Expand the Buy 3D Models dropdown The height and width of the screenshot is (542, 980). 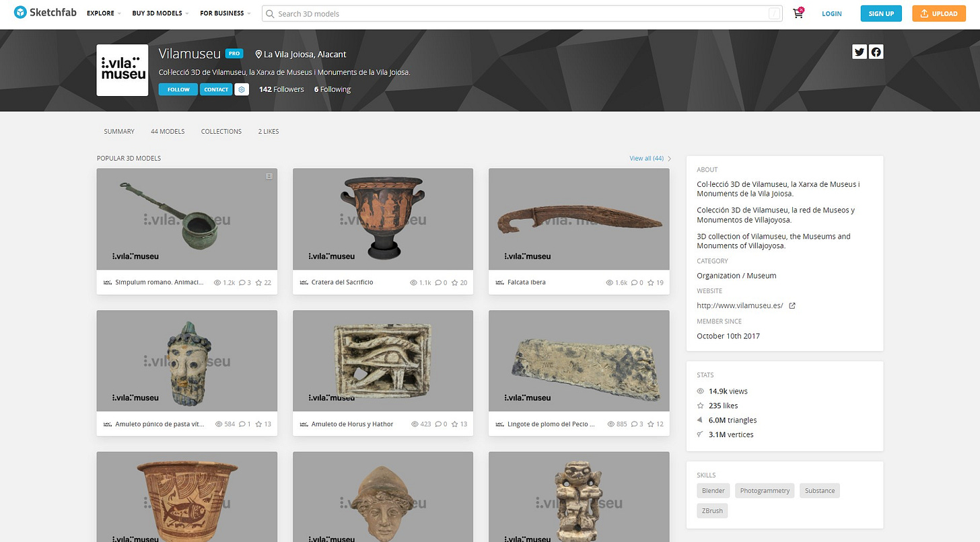pyautogui.click(x=160, y=13)
